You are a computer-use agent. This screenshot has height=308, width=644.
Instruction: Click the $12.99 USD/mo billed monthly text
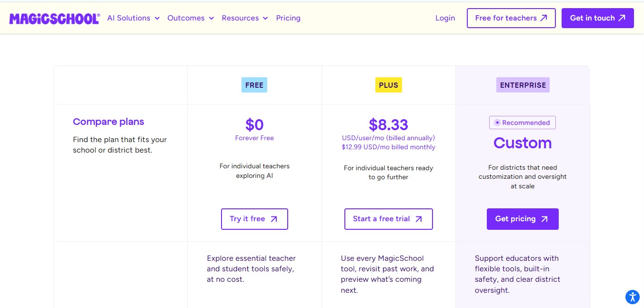(x=388, y=147)
